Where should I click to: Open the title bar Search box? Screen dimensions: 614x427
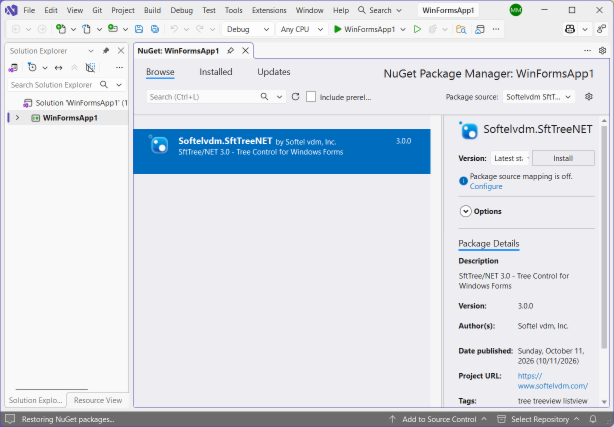click(x=380, y=10)
